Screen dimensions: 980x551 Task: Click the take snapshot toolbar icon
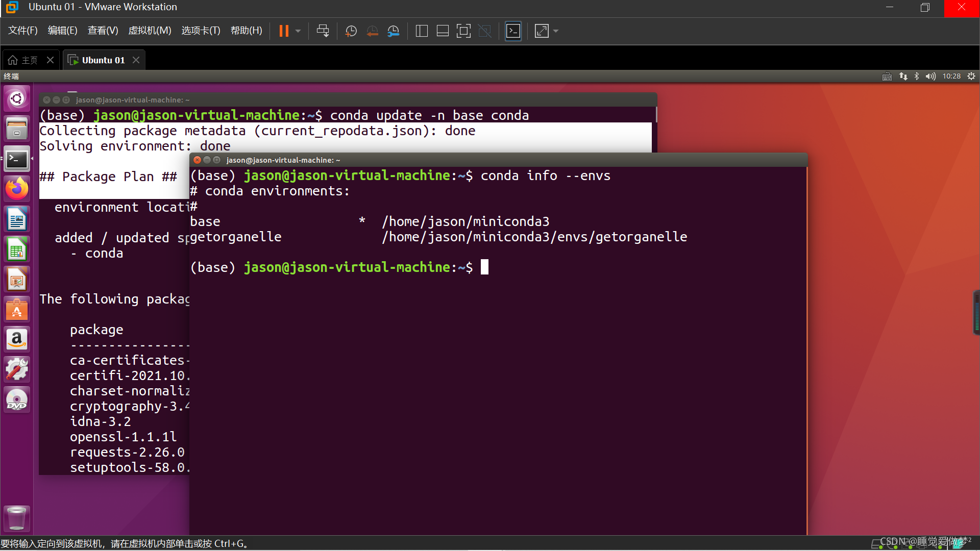point(351,31)
